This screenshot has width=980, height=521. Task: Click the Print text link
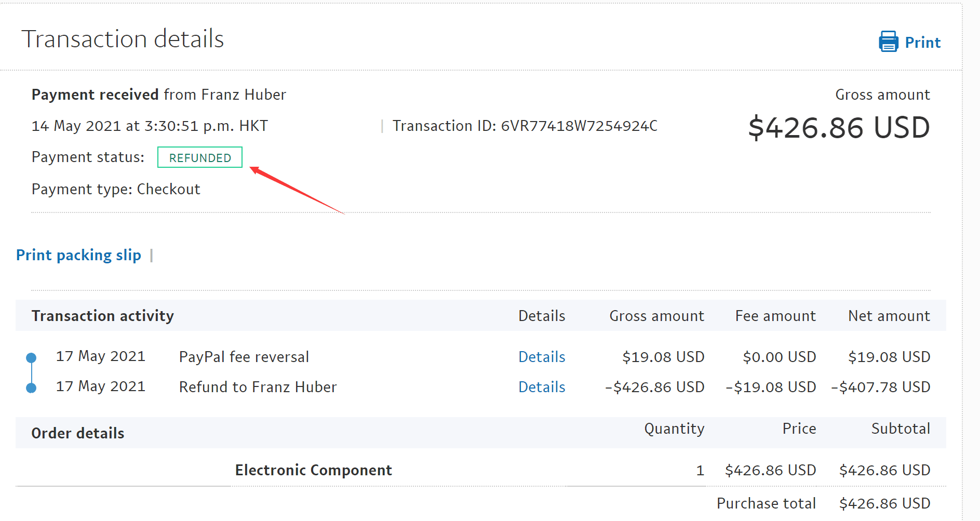(922, 43)
